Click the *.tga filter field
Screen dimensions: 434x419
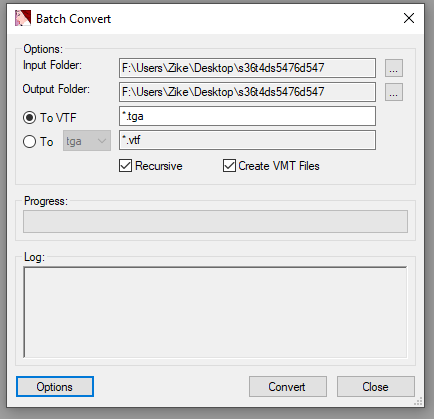click(247, 116)
